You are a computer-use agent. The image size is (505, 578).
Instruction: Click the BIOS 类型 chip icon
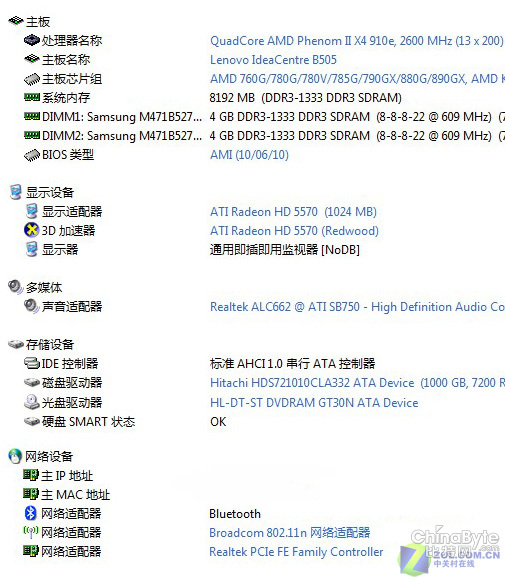coord(32,155)
